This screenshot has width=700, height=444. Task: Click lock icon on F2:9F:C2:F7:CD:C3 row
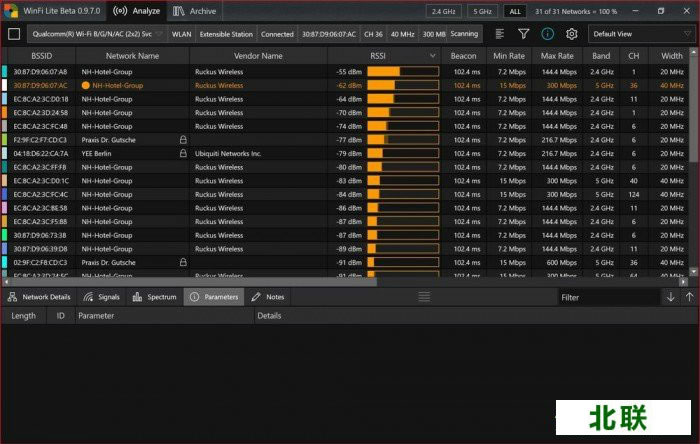183,140
